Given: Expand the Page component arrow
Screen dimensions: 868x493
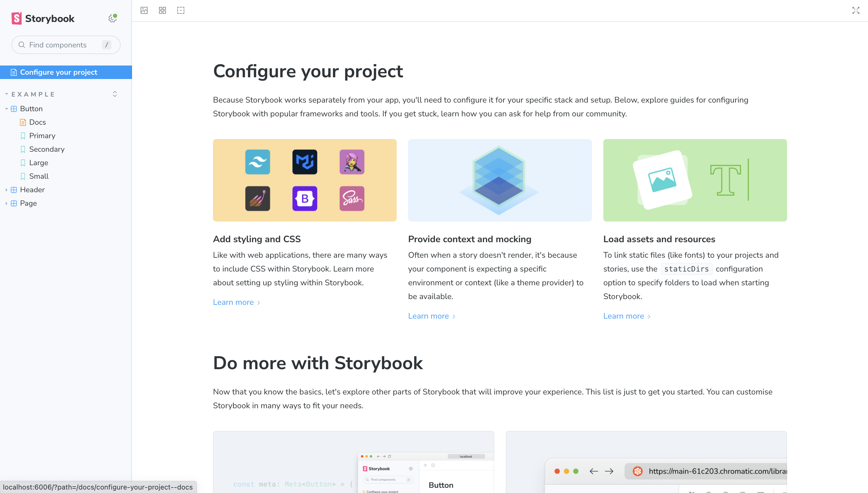Looking at the screenshot, I should coord(6,203).
